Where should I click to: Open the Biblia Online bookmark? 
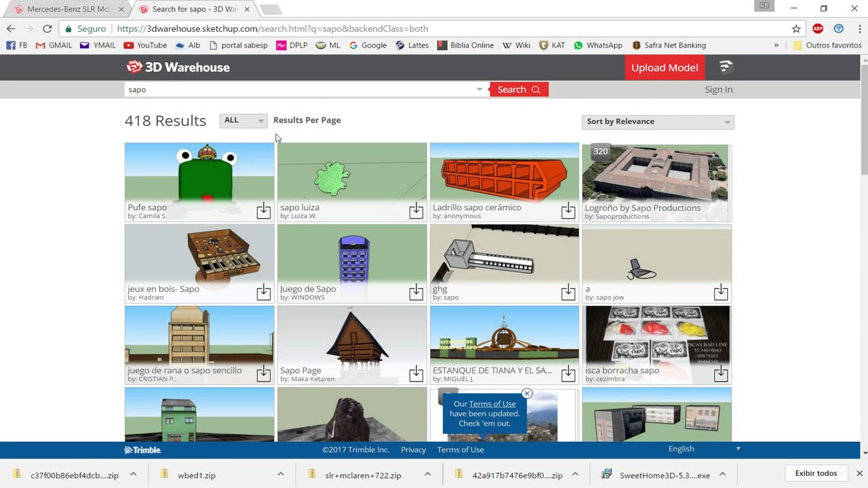click(x=465, y=45)
